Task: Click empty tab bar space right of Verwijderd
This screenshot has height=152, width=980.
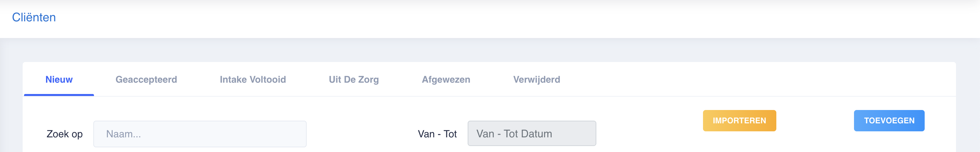Action: (x=742, y=79)
